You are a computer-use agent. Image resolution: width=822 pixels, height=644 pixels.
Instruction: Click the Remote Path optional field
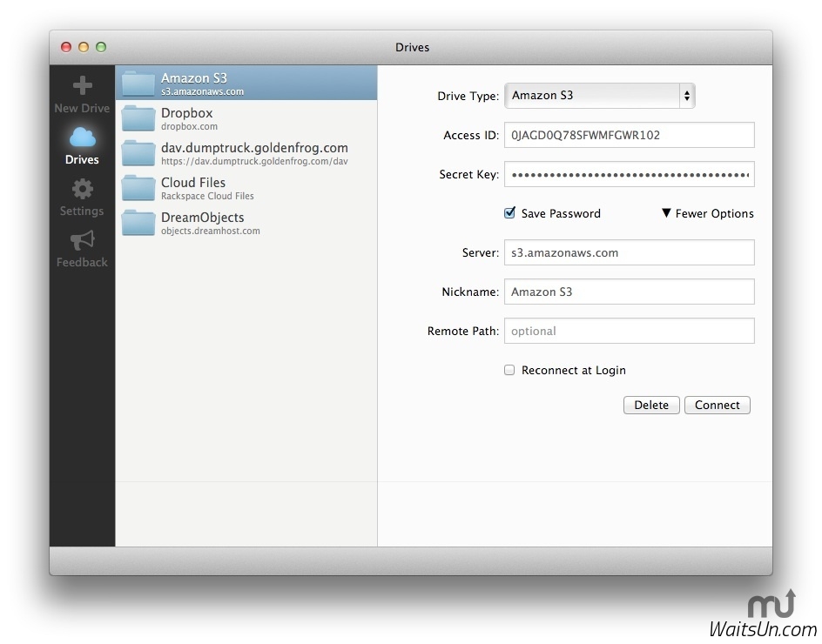click(629, 331)
